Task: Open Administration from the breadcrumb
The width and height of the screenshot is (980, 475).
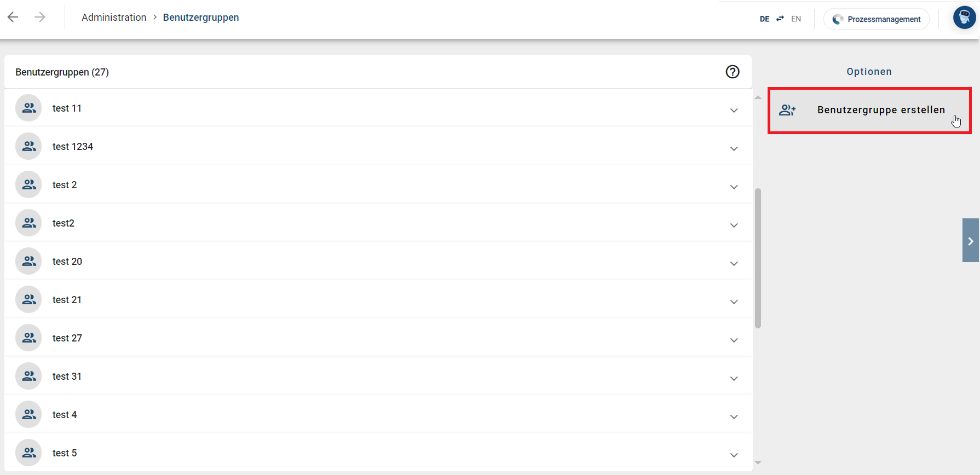Action: [113, 17]
